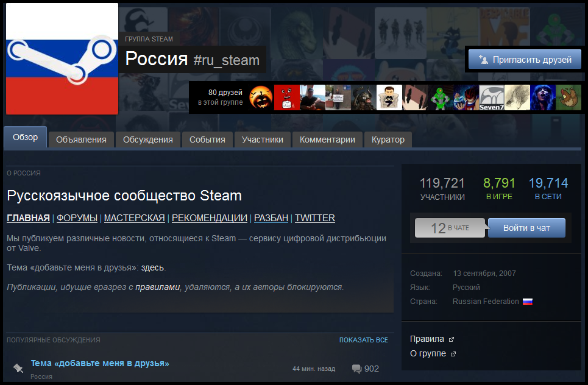Screen dimensions: 588x385
Task: Click the ПОКАЗАТЬ ВСЕ discussions link
Action: click(363, 340)
